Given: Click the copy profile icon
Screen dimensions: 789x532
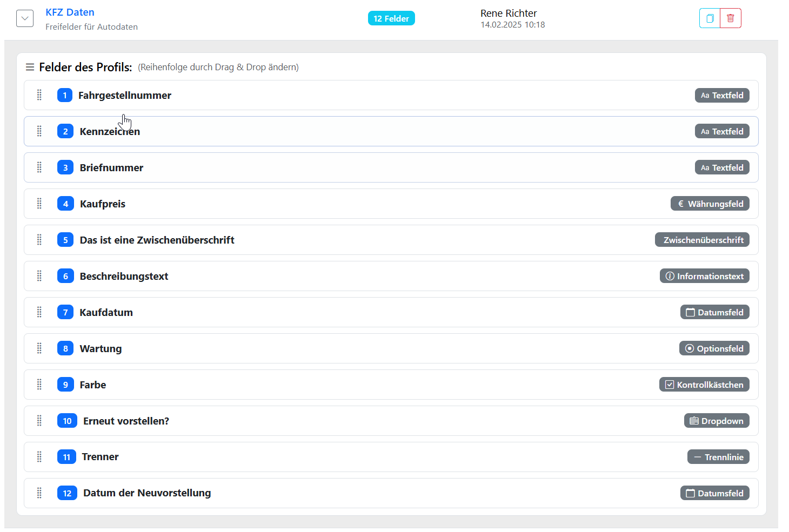Looking at the screenshot, I should tap(710, 18).
